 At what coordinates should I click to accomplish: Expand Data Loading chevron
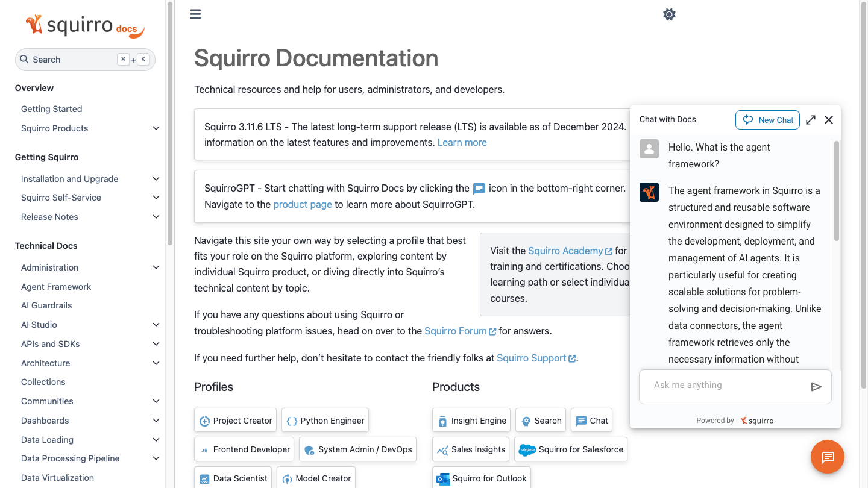[x=156, y=440]
